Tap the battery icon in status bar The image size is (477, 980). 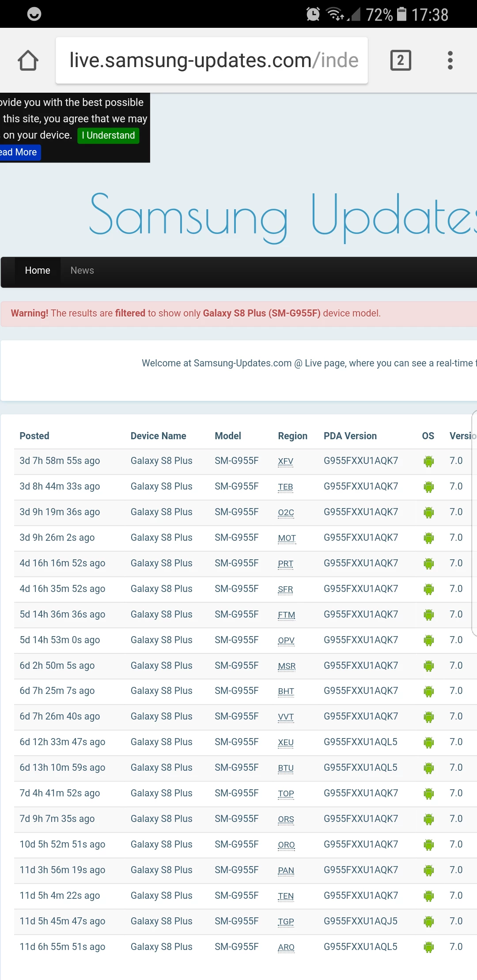pyautogui.click(x=401, y=14)
